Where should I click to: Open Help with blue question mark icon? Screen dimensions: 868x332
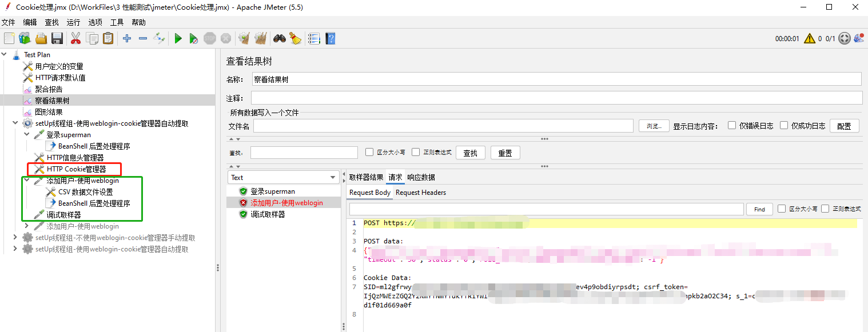coord(330,38)
